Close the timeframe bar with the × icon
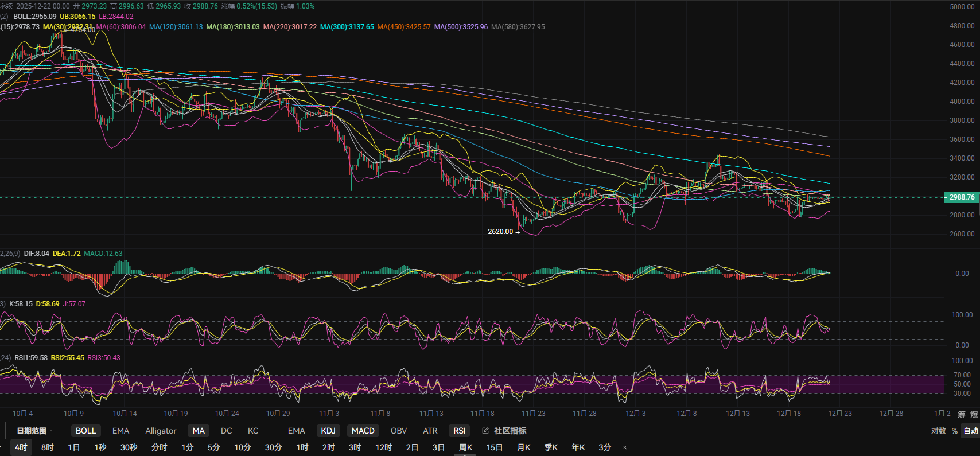980x456 pixels. 625,447
